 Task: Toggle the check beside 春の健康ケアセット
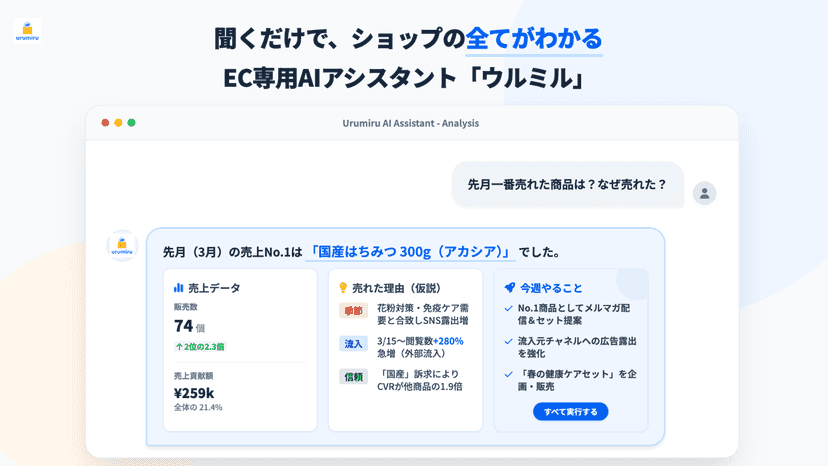point(509,374)
